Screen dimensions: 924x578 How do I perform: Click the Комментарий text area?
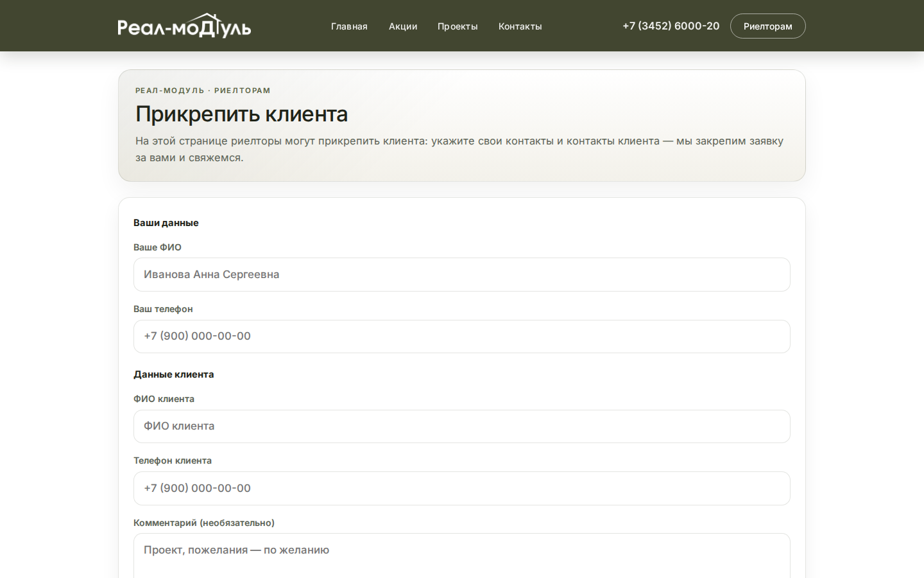(x=462, y=556)
